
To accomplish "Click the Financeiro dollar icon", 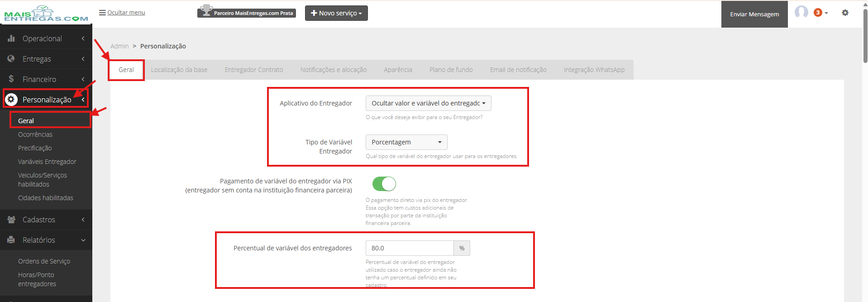I will coord(11,79).
